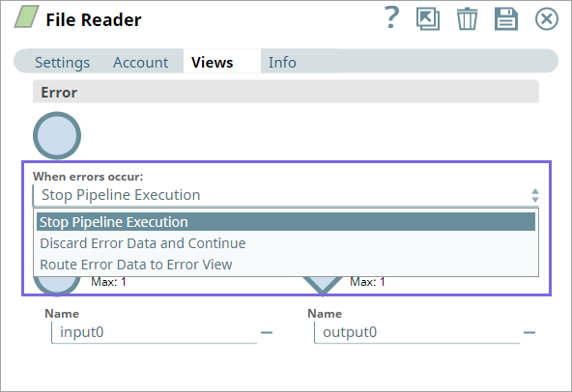Save using the floppy disk icon
This screenshot has width=572, height=392.
point(506,18)
